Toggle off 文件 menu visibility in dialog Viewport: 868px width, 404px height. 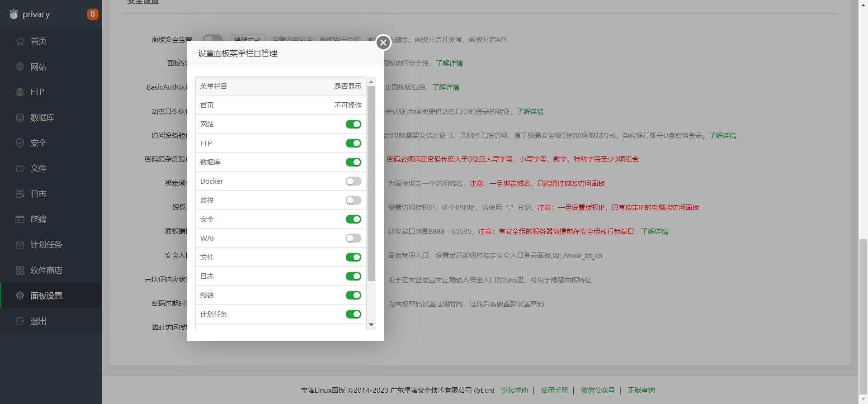click(x=354, y=257)
